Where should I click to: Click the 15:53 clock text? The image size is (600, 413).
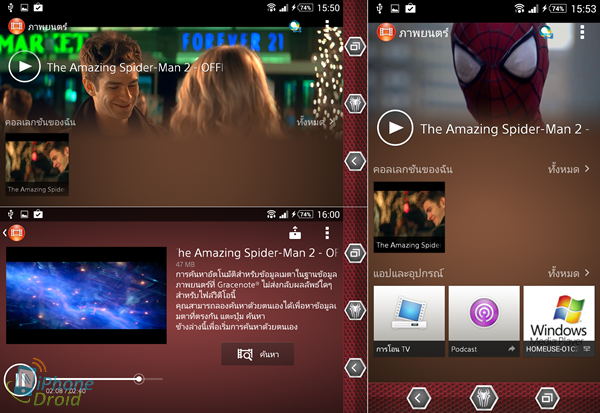point(584,8)
